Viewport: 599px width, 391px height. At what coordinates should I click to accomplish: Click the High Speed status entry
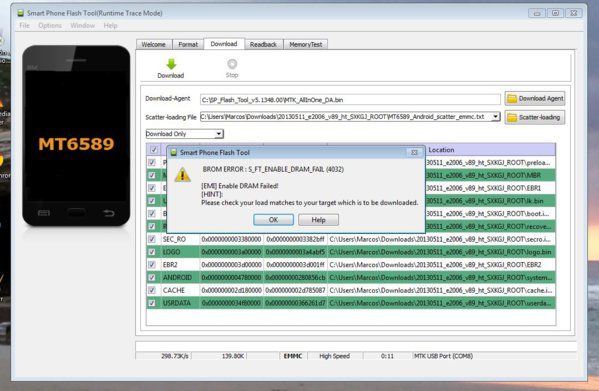(x=334, y=356)
